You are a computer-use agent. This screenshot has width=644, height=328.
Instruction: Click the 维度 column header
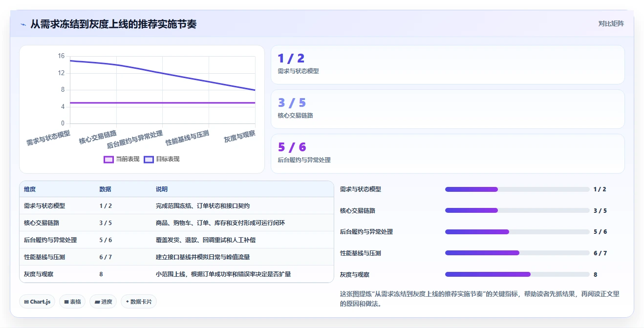(30, 189)
